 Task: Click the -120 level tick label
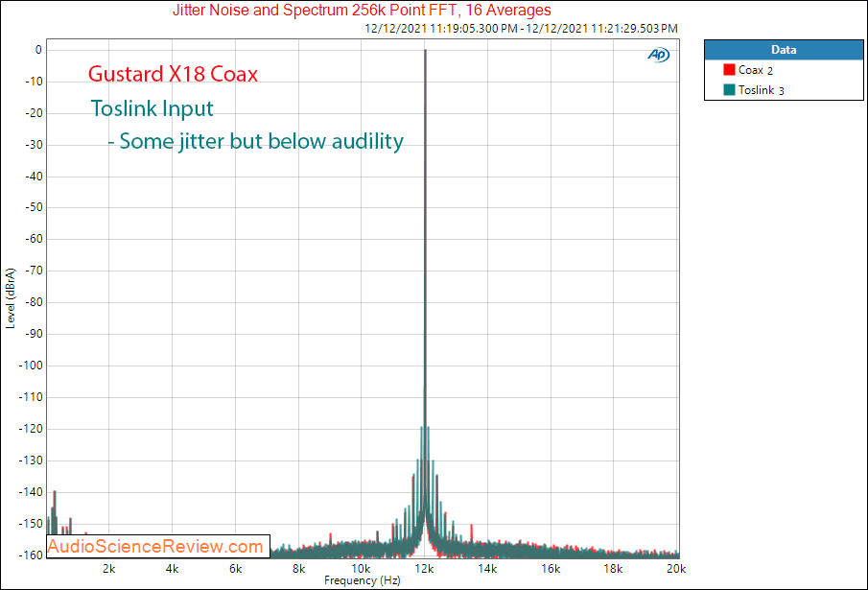click(x=31, y=429)
